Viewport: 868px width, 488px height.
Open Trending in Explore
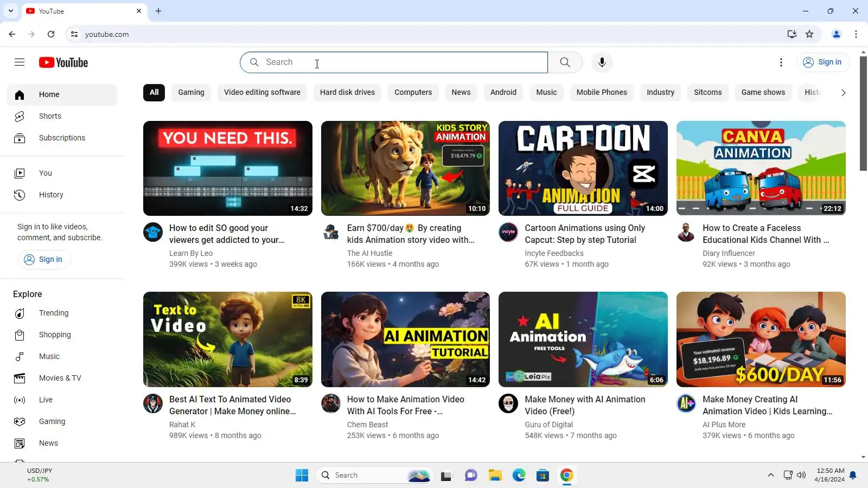[x=62, y=313]
